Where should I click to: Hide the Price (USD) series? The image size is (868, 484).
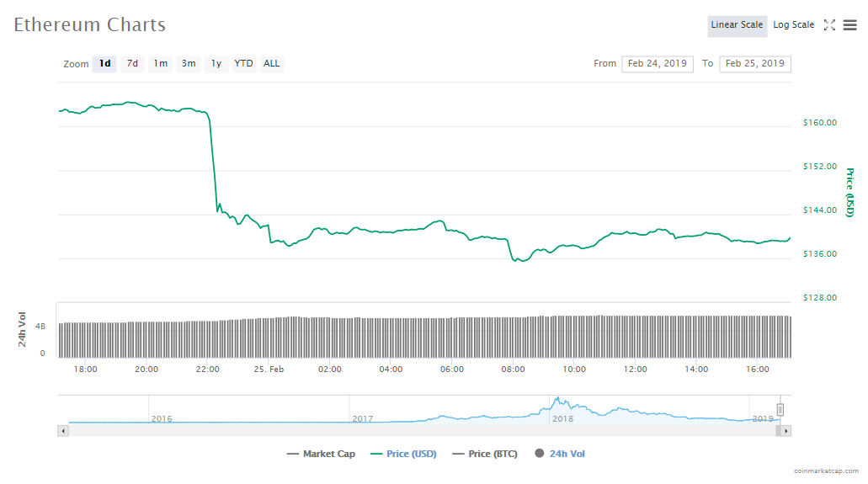tap(403, 454)
